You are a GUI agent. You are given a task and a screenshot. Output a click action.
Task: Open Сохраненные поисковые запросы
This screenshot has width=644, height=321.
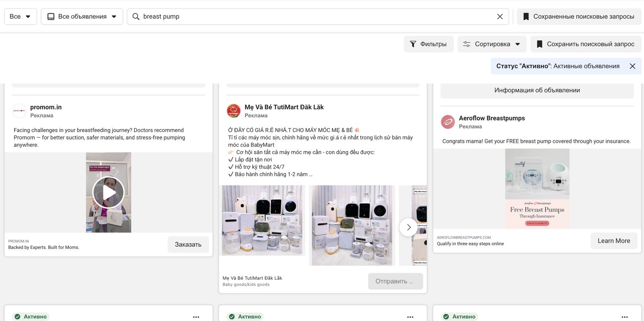pos(579,17)
